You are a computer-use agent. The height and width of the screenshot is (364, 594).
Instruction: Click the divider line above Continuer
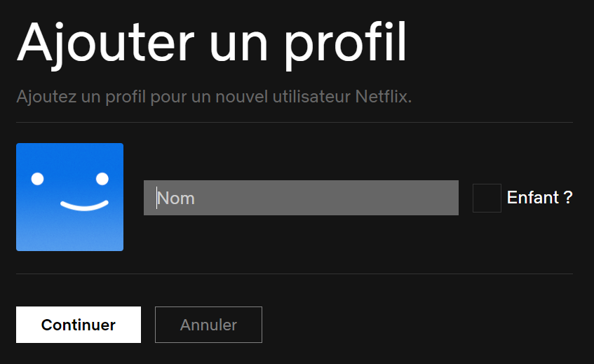coord(294,274)
